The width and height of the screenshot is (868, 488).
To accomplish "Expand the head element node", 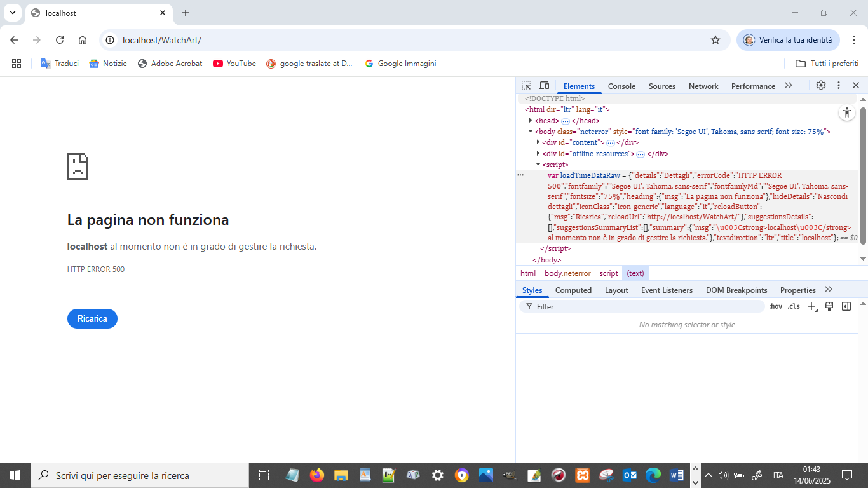I will (x=531, y=121).
